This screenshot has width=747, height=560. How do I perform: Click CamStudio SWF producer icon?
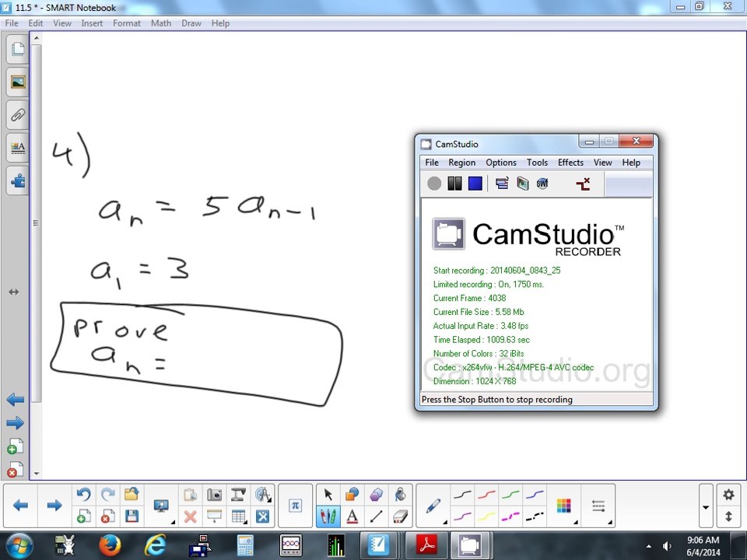(542, 184)
